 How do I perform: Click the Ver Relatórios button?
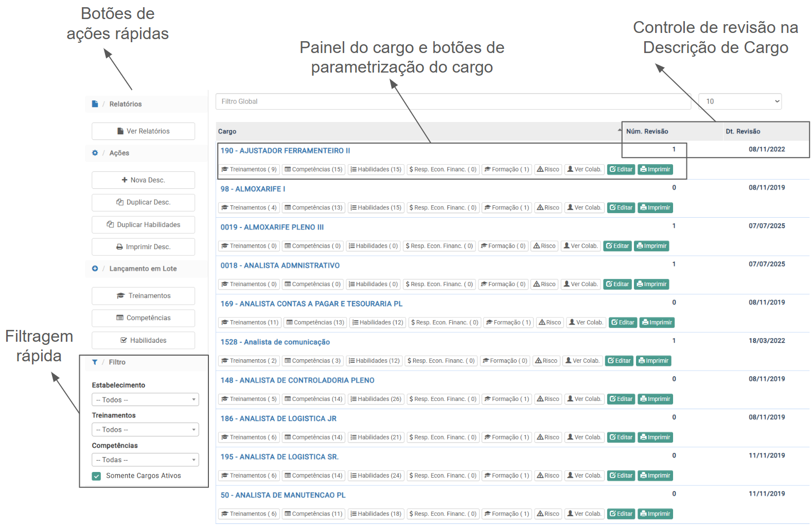point(143,131)
